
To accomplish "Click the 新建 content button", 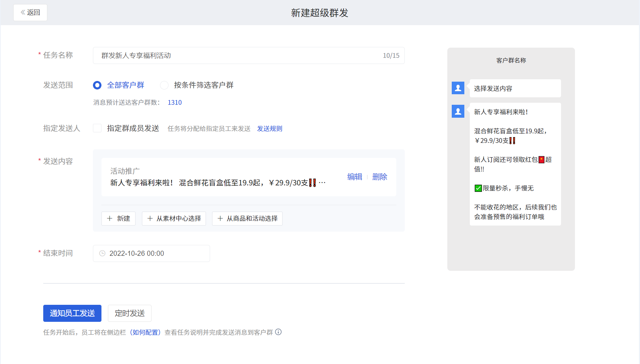I will click(118, 218).
